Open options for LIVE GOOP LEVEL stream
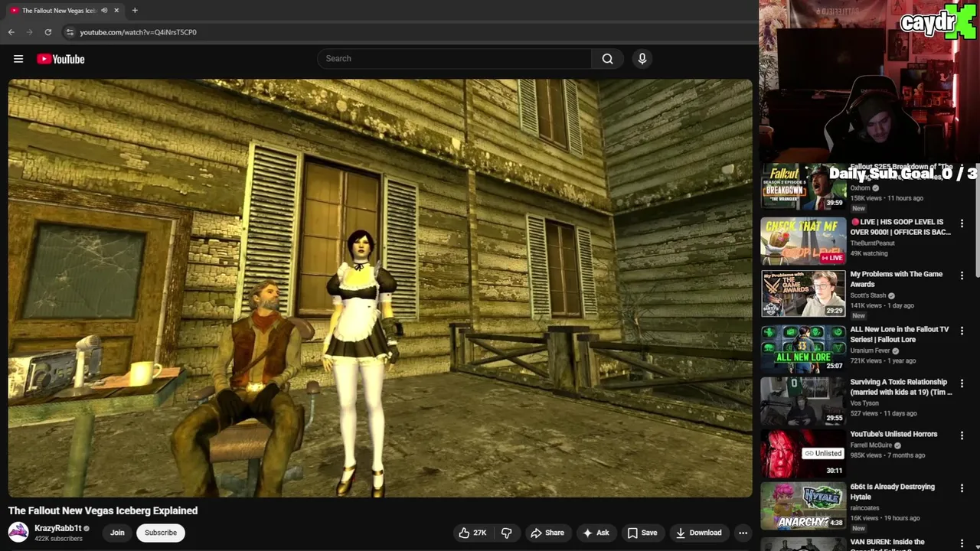Viewport: 980px width, 551px height. coord(962,223)
